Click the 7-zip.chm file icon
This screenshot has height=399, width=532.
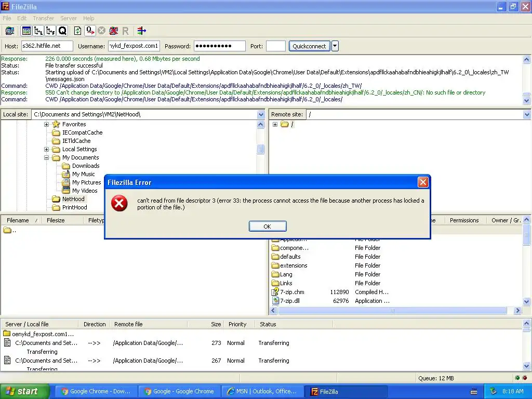point(275,292)
